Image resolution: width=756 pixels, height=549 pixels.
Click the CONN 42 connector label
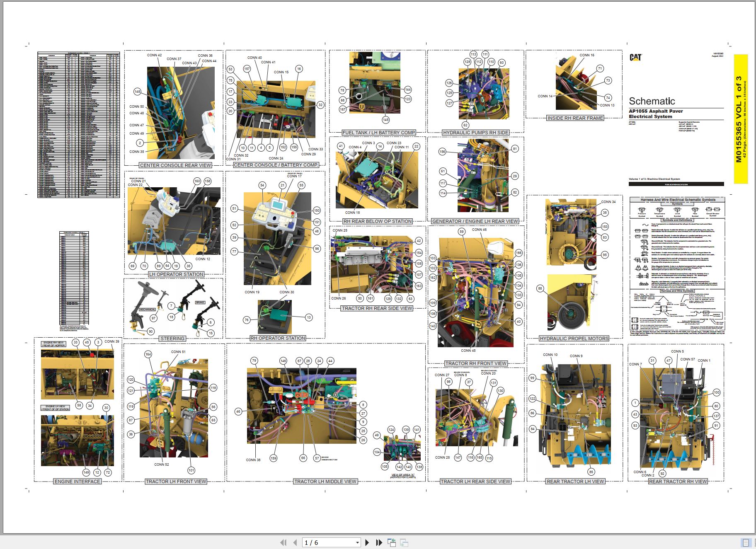(155, 55)
